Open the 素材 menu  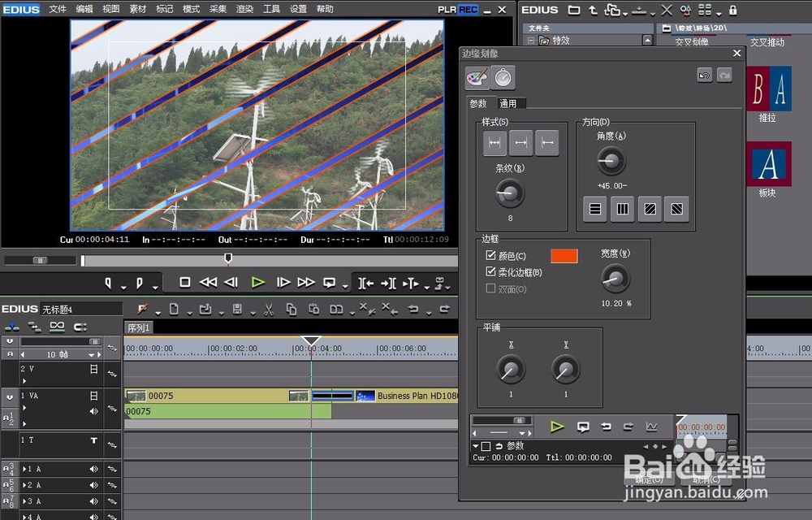(138, 9)
